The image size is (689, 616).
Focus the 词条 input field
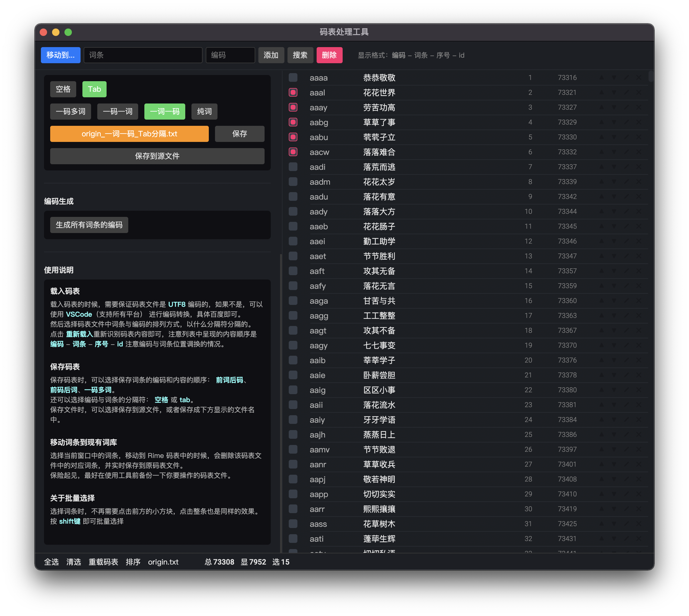click(143, 55)
